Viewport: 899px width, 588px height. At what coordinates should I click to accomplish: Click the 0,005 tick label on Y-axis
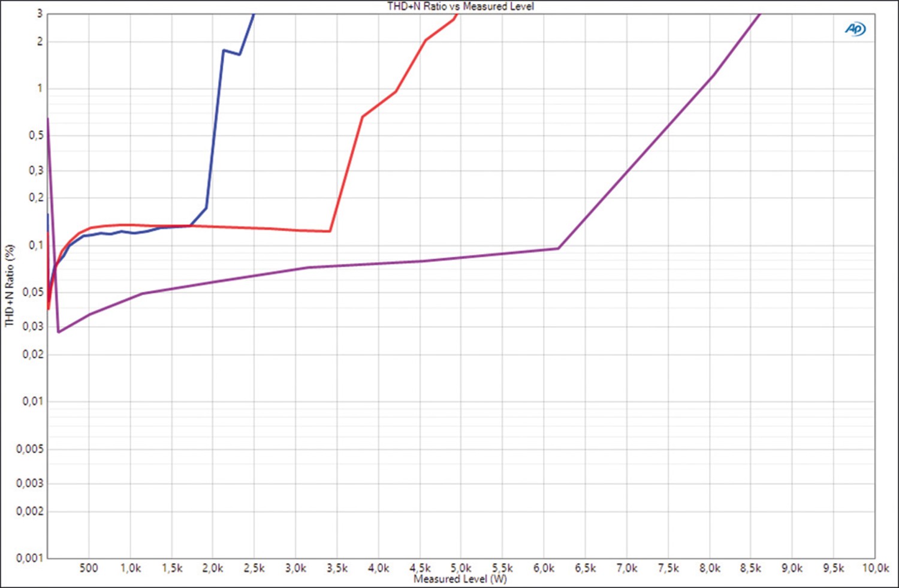(x=29, y=449)
